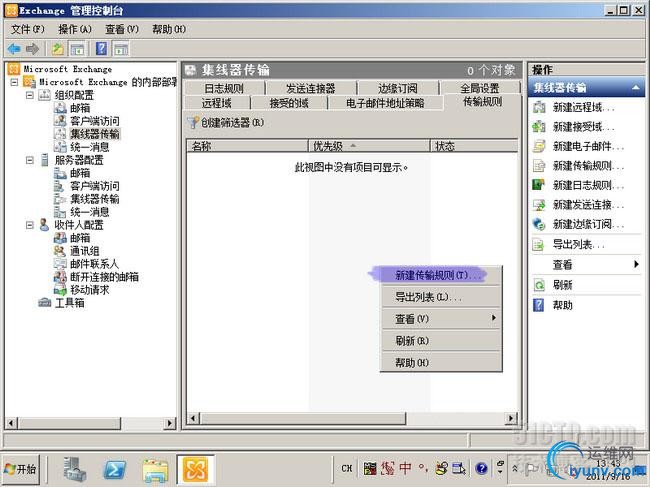Select 邮箱 under 组织配置 in tree
Screen dimensions: 650x487
pos(80,108)
